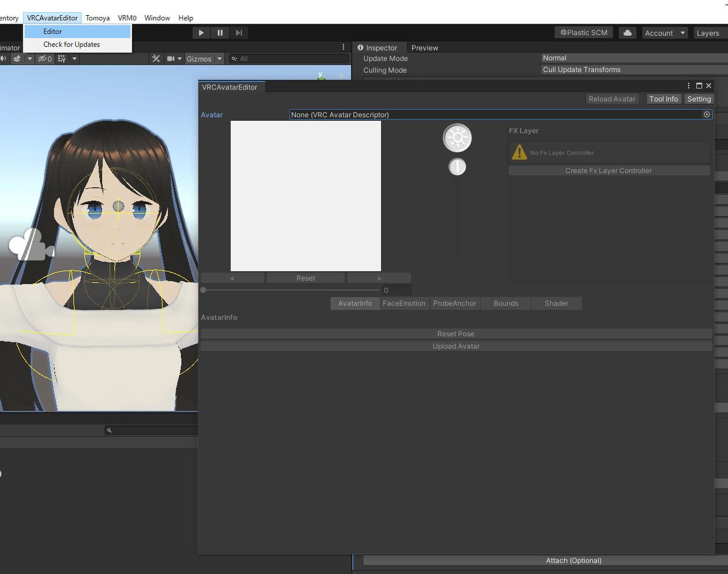Open grid settings dropdown arrow
Image resolution: width=728 pixels, height=574 pixels.
[75, 59]
